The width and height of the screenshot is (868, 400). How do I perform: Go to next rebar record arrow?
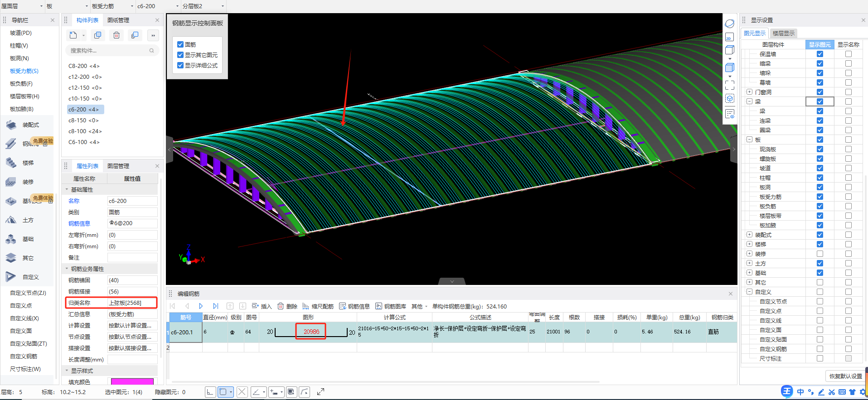tap(201, 306)
